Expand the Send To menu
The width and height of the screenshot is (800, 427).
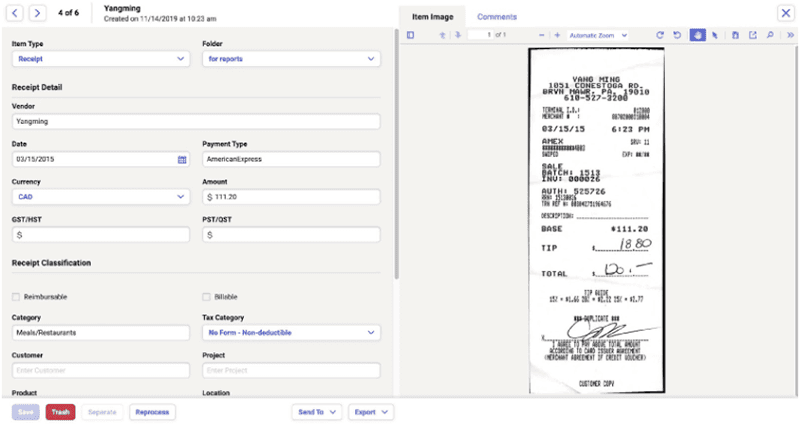[317, 412]
